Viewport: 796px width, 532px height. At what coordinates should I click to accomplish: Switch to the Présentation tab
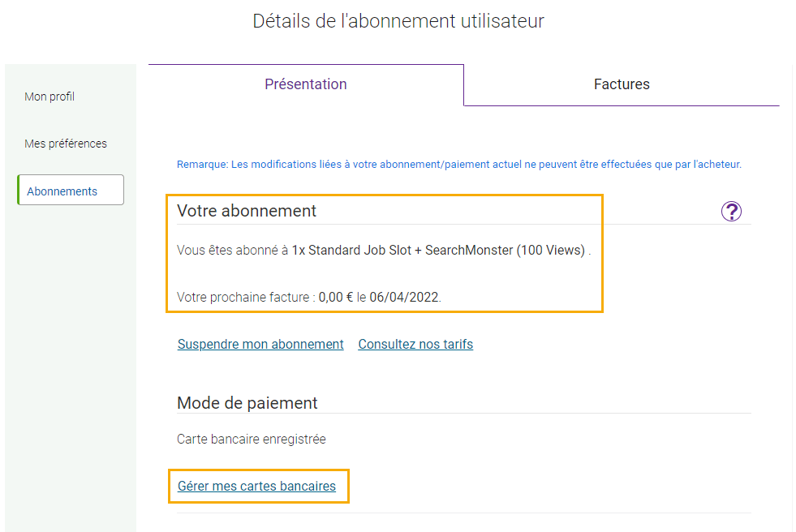pos(306,84)
